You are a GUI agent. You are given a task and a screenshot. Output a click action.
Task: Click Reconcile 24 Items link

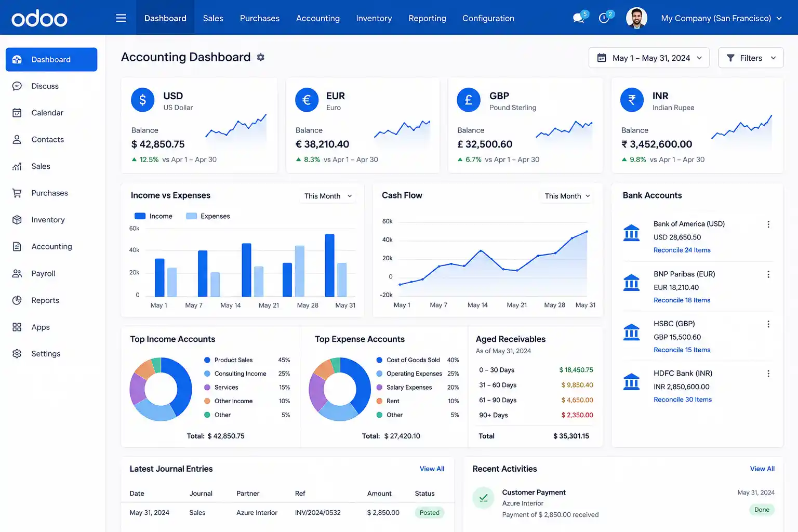(682, 250)
